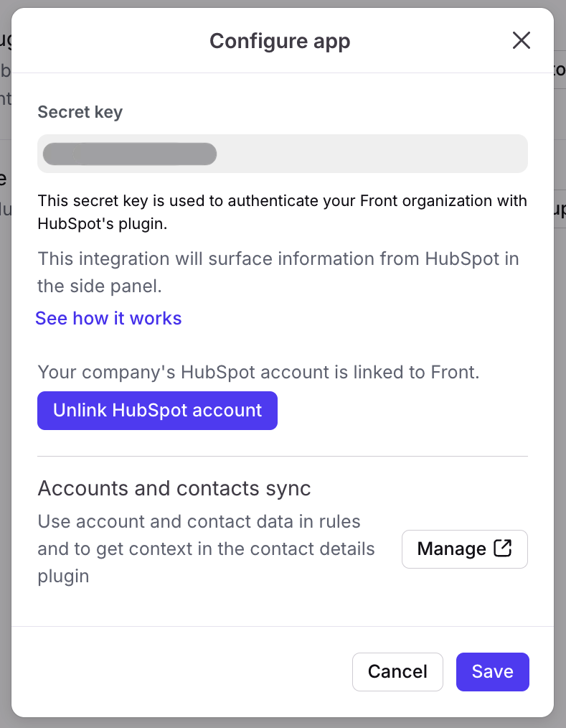
Task: Click the Accounts and contacts sync heading
Action: coord(174,488)
